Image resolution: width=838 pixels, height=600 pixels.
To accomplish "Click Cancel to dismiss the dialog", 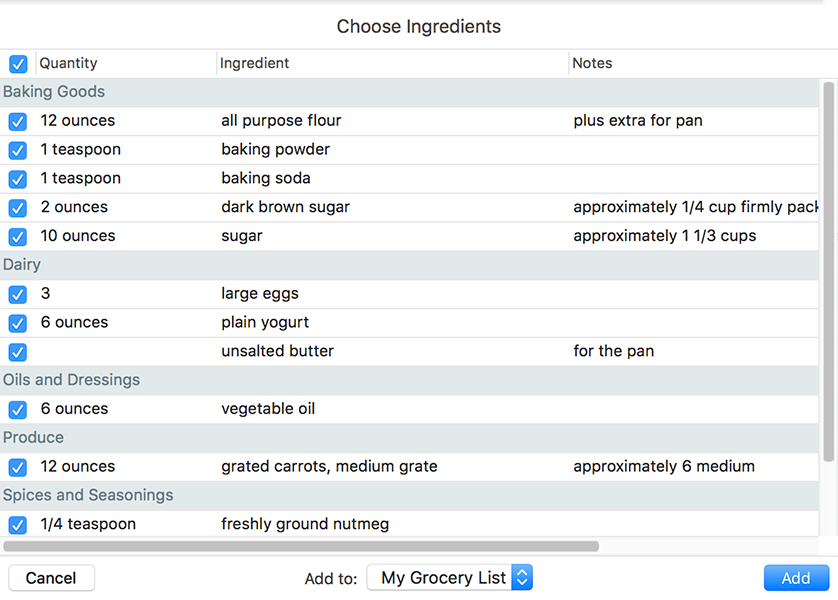I will pos(51,577).
